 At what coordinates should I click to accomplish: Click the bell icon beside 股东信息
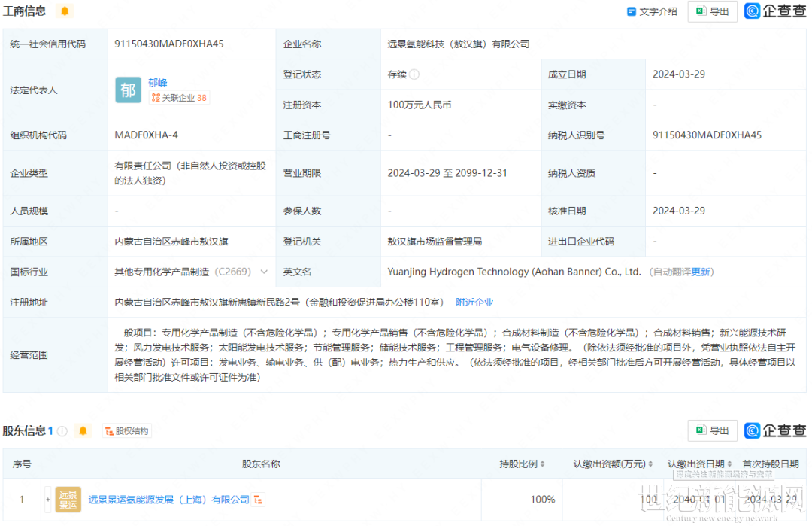coord(83,431)
